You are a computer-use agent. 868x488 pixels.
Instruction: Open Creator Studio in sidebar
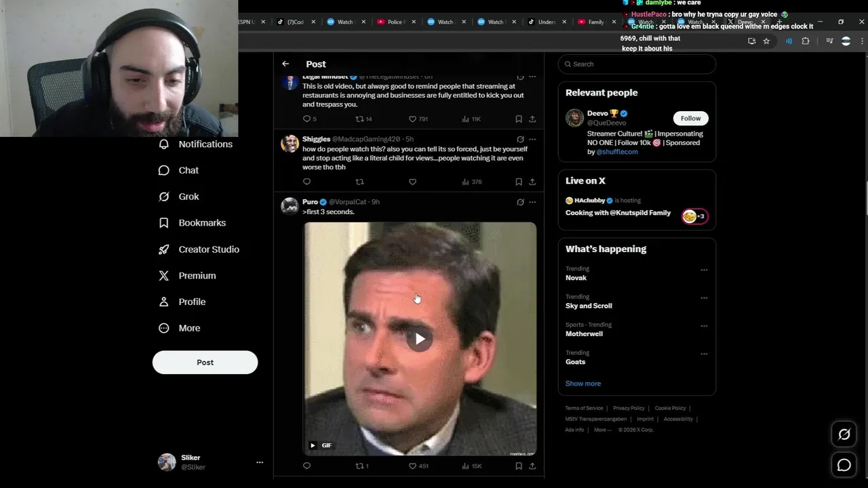point(199,249)
